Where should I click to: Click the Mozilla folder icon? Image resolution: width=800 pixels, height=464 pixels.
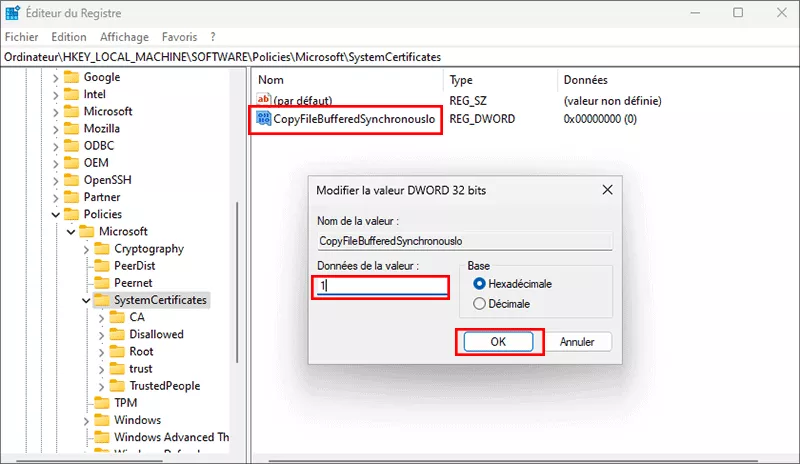tap(71, 129)
